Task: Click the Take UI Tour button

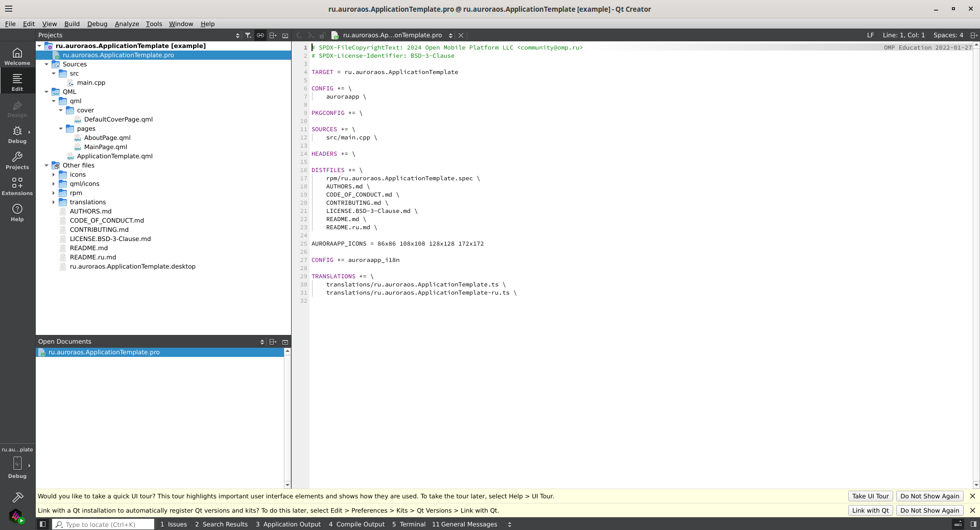Action: tap(870, 496)
